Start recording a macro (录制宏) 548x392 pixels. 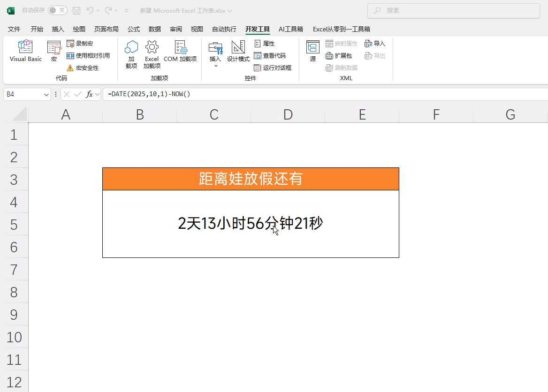click(80, 44)
